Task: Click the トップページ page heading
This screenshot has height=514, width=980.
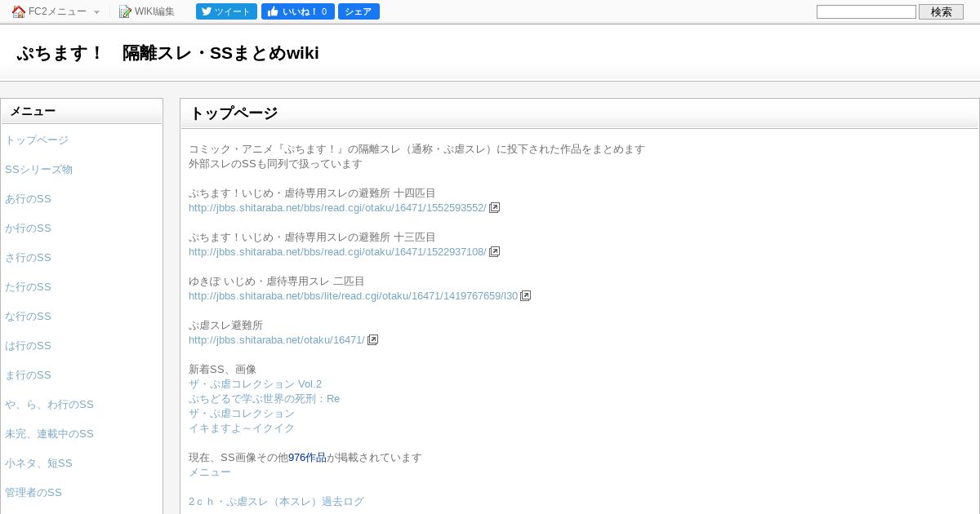Action: [234, 113]
